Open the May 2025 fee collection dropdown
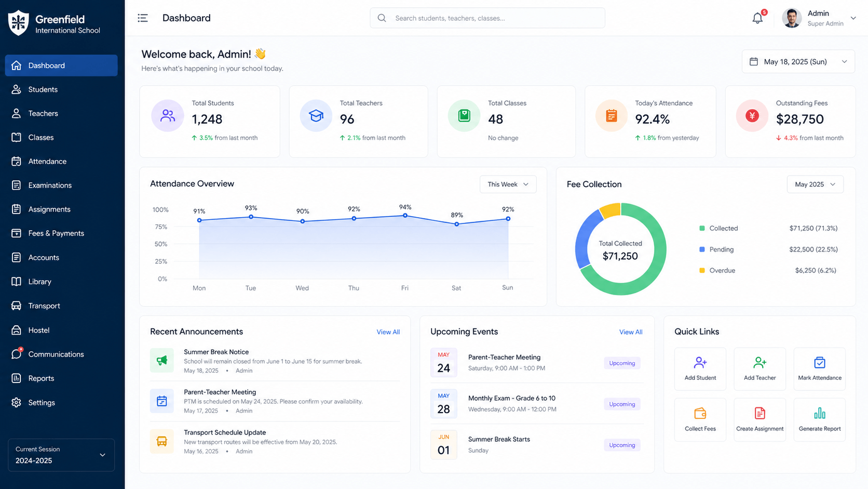Screen dimensions: 868x489 (x=815, y=184)
